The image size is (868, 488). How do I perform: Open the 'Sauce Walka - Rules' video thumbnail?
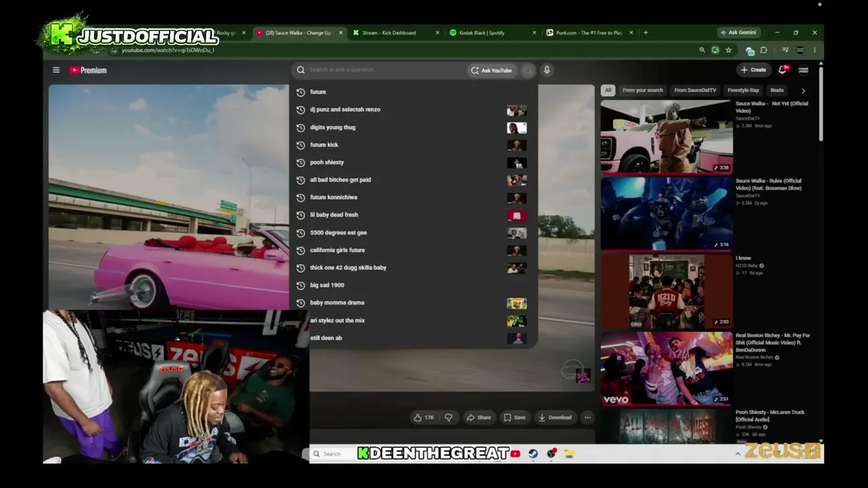[667, 214]
